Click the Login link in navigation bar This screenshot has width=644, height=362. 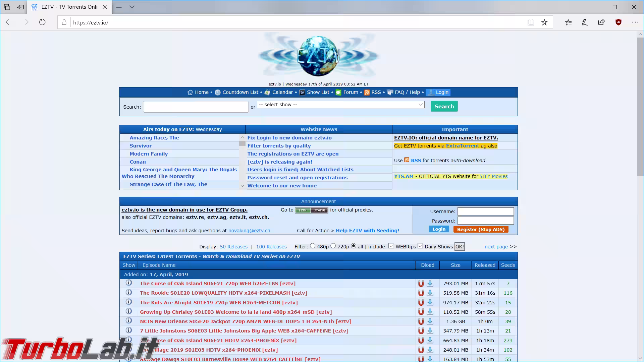438,93
